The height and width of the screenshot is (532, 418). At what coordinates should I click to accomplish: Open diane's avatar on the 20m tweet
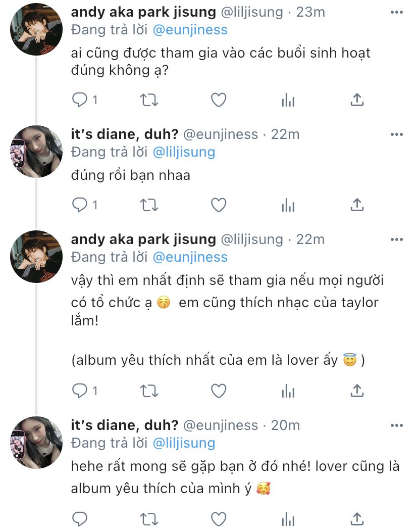pos(36,443)
